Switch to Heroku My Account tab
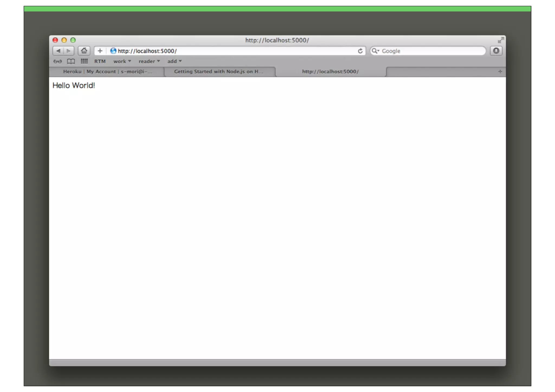Screen dimensions: 555x392 click(107, 72)
